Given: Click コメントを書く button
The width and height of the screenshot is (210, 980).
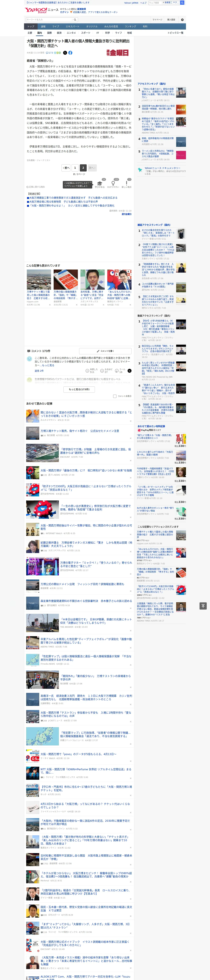Looking at the screenshot, I should pyautogui.click(x=105, y=351).
